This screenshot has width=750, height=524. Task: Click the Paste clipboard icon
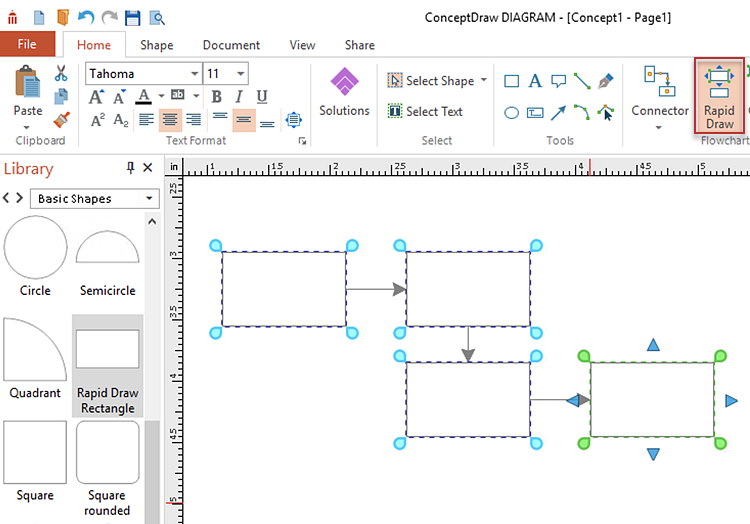(x=28, y=83)
